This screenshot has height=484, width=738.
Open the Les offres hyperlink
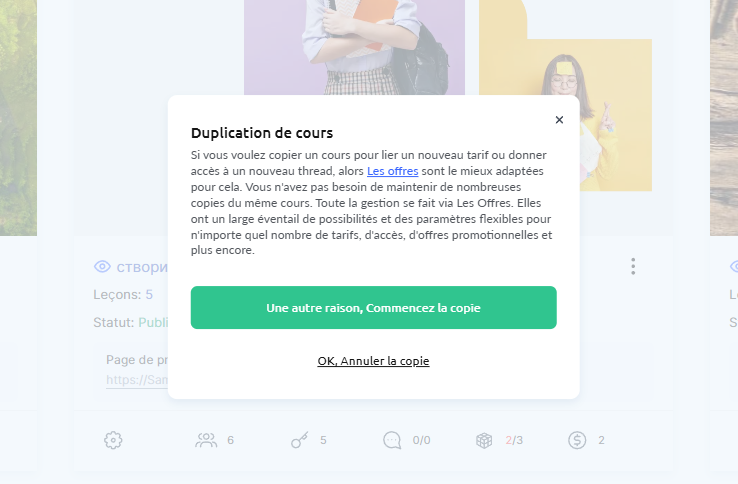coord(393,171)
